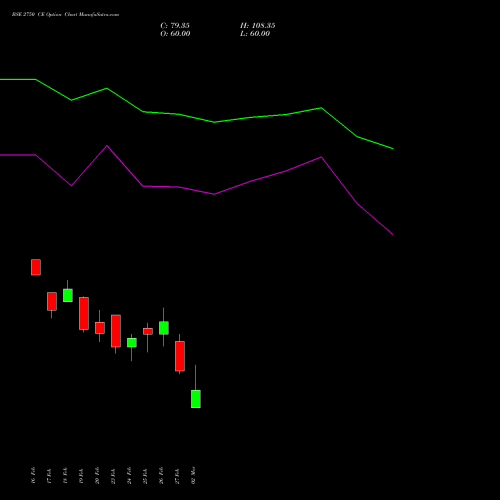Viewport: 500px width, 500px height.
Task: Click the 26 Feb date label
Action: point(161,475)
